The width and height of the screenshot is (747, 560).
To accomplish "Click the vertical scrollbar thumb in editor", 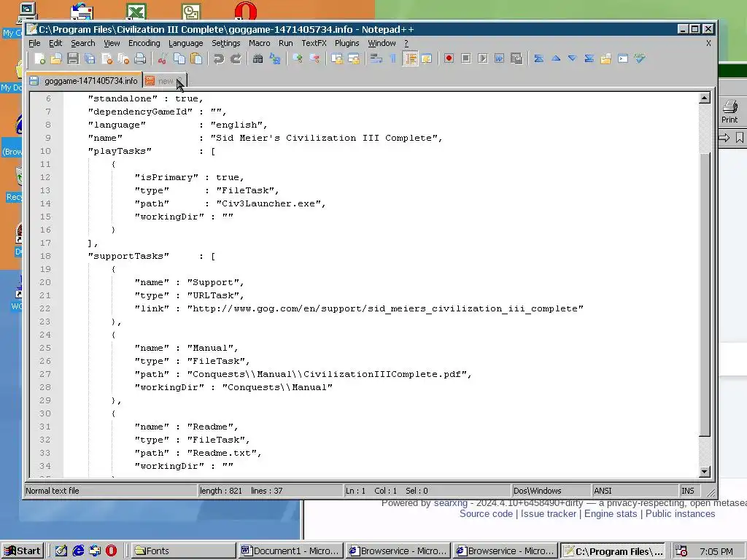I will click(705, 293).
